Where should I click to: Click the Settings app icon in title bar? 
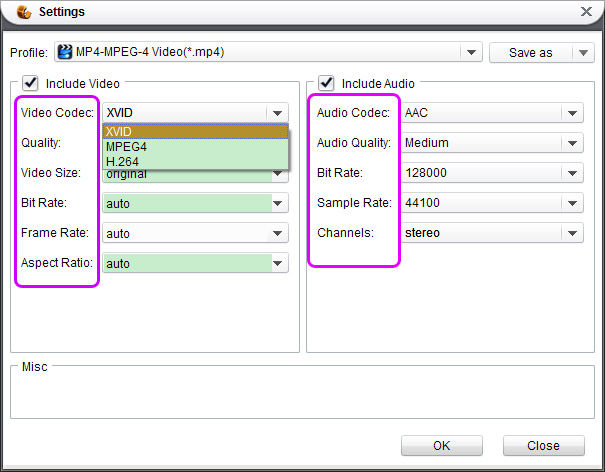pyautogui.click(x=24, y=12)
